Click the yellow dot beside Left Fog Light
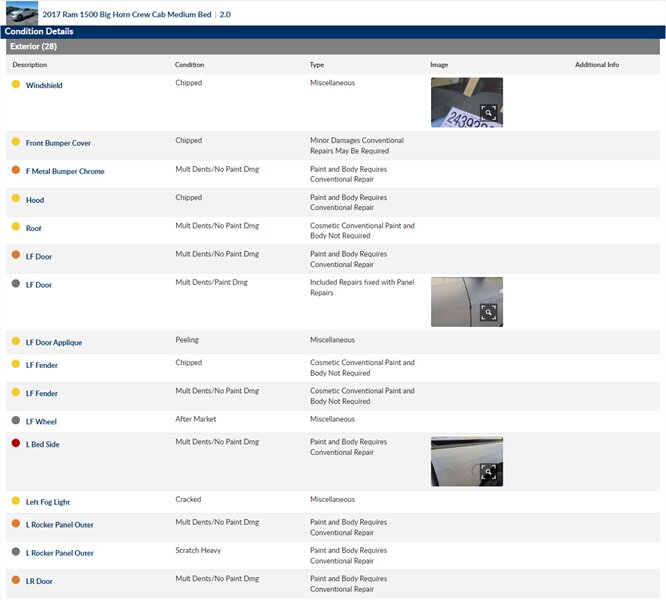The width and height of the screenshot is (666, 600). [x=16, y=501]
